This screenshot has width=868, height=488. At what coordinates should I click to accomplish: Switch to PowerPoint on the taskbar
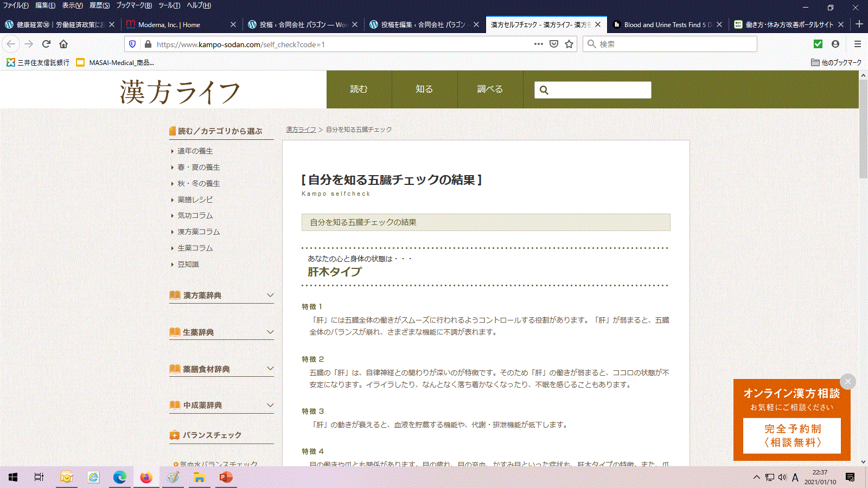226,477
